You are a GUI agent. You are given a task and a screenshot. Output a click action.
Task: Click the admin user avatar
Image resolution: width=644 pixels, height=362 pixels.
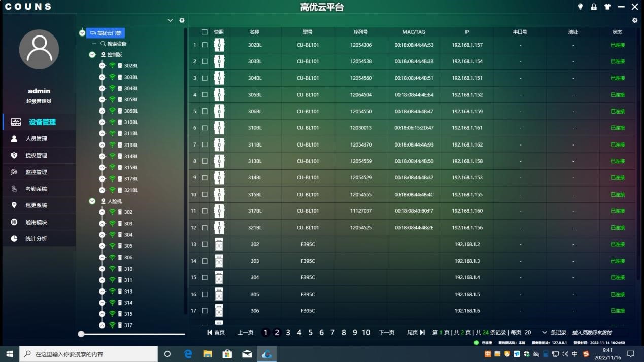(39, 50)
